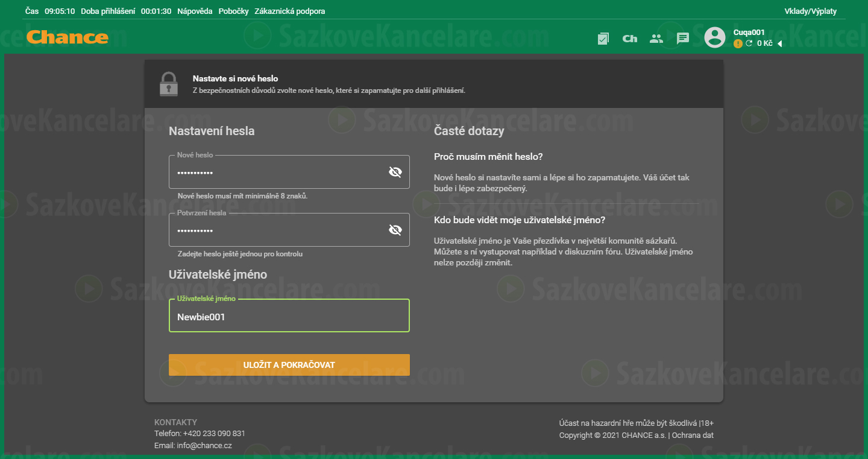Open the community people icon

click(x=656, y=39)
